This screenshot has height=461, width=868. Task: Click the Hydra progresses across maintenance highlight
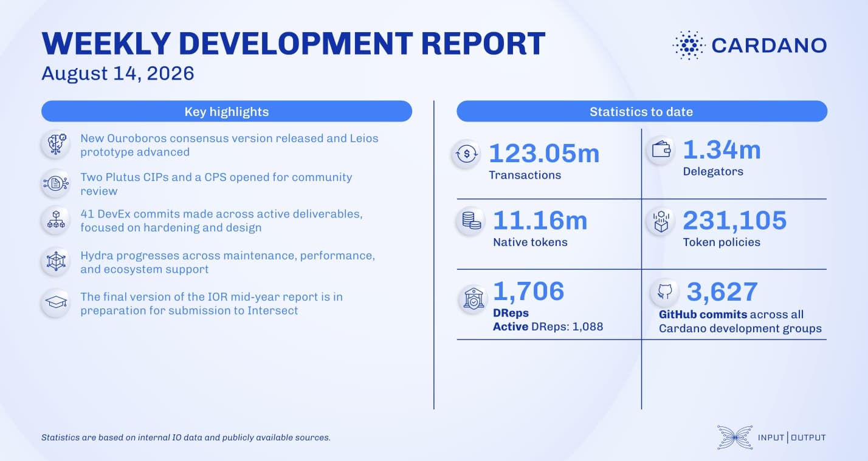point(227,262)
